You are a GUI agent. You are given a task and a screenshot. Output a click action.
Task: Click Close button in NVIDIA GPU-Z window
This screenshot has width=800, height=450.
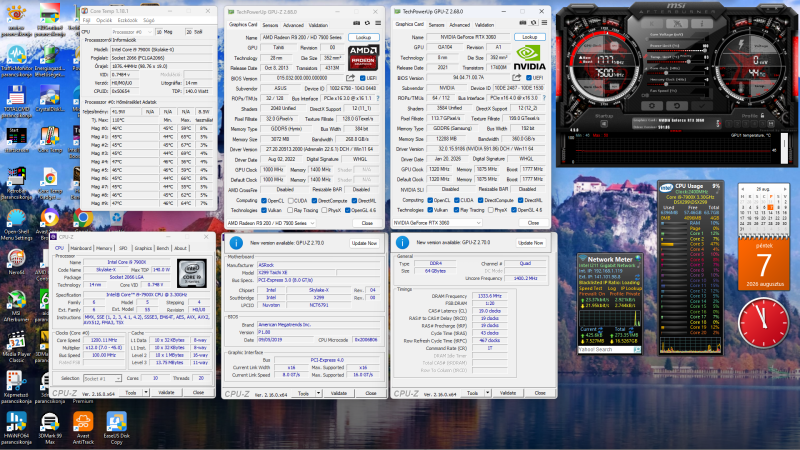pyautogui.click(x=533, y=222)
